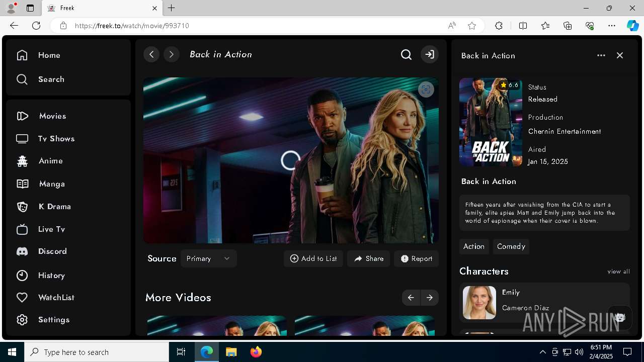
Task: Open the three-dot menu in details panel
Action: [x=601, y=55]
